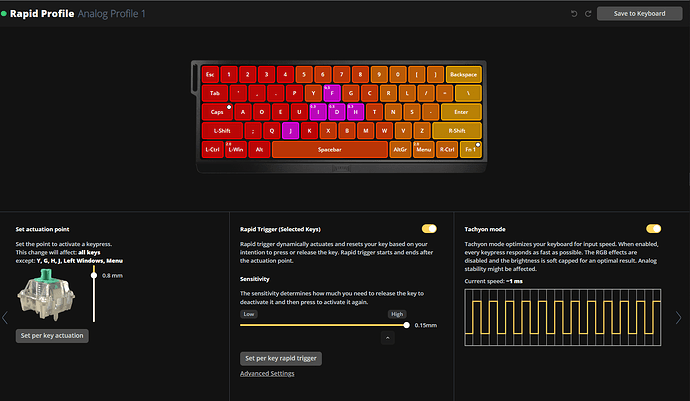Select the Esc key on keyboard
The height and width of the screenshot is (401, 690).
tap(210, 74)
